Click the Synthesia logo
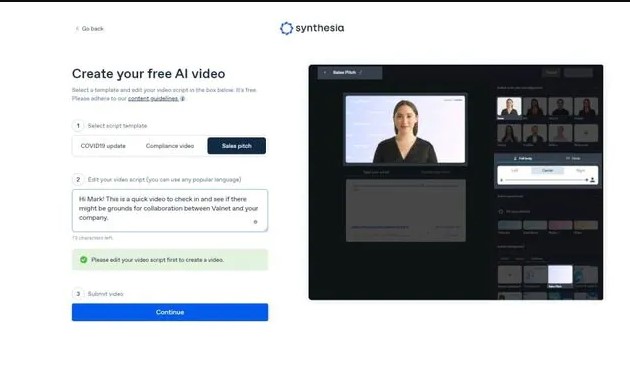 coord(312,28)
